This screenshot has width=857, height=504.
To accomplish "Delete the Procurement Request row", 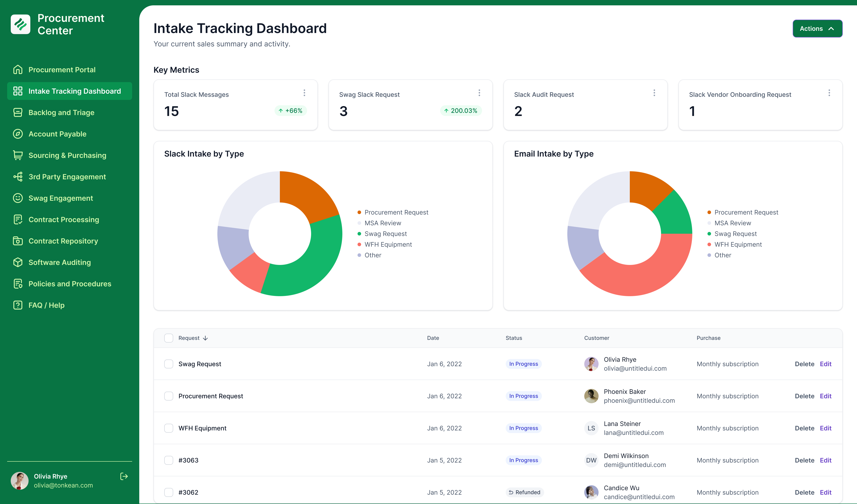I will pos(804,396).
